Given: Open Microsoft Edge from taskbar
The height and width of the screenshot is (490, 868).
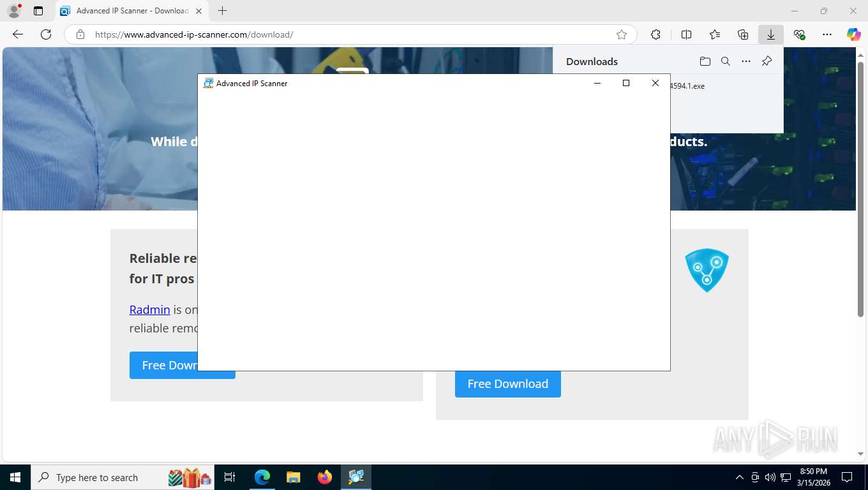Looking at the screenshot, I should [262, 477].
